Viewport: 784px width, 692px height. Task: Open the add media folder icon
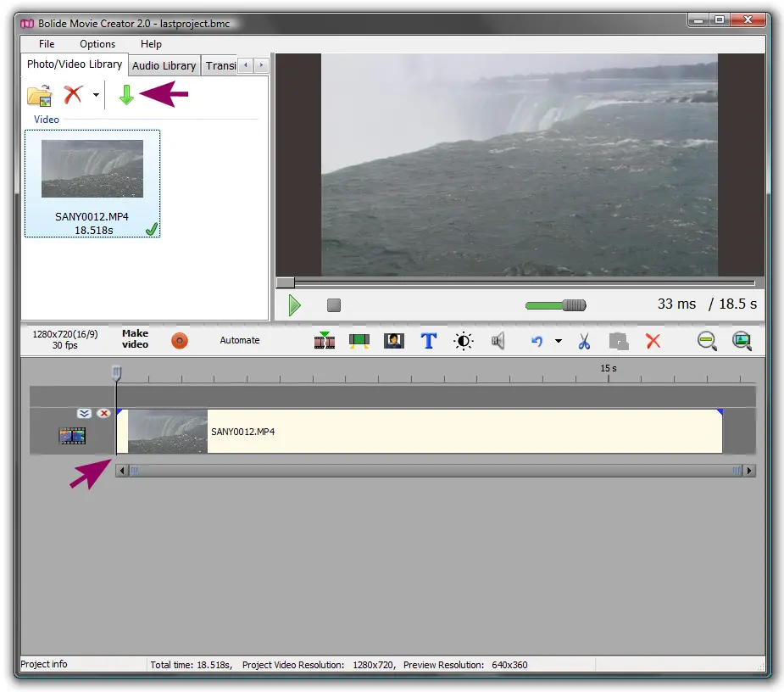pos(39,95)
